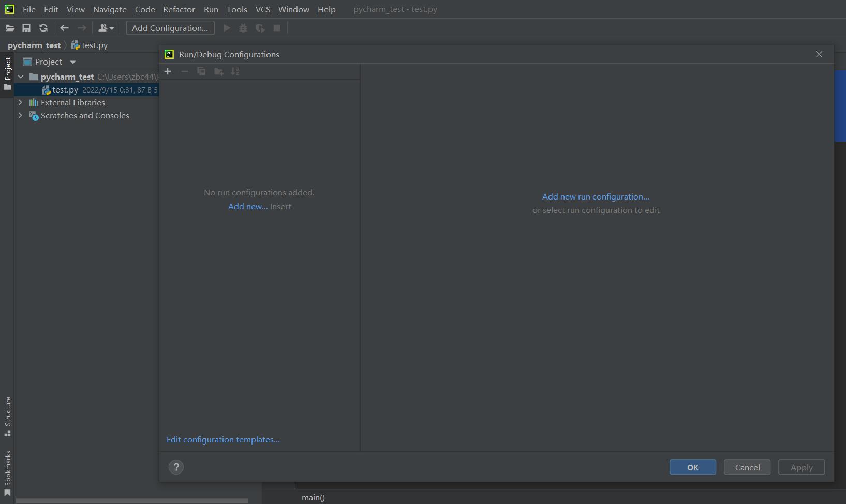
Task: Open the user account dropdown in toolbar
Action: pos(106,28)
